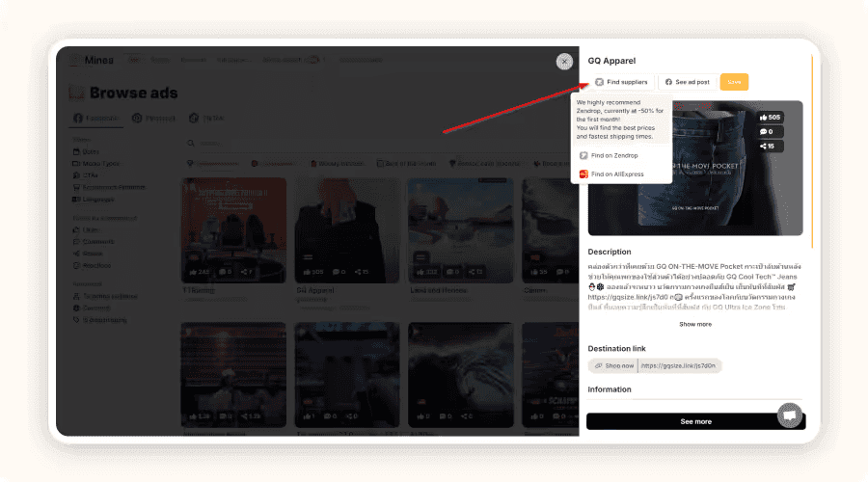Switch to the Pinterest ads tab
The image size is (868, 482).
pos(154,118)
